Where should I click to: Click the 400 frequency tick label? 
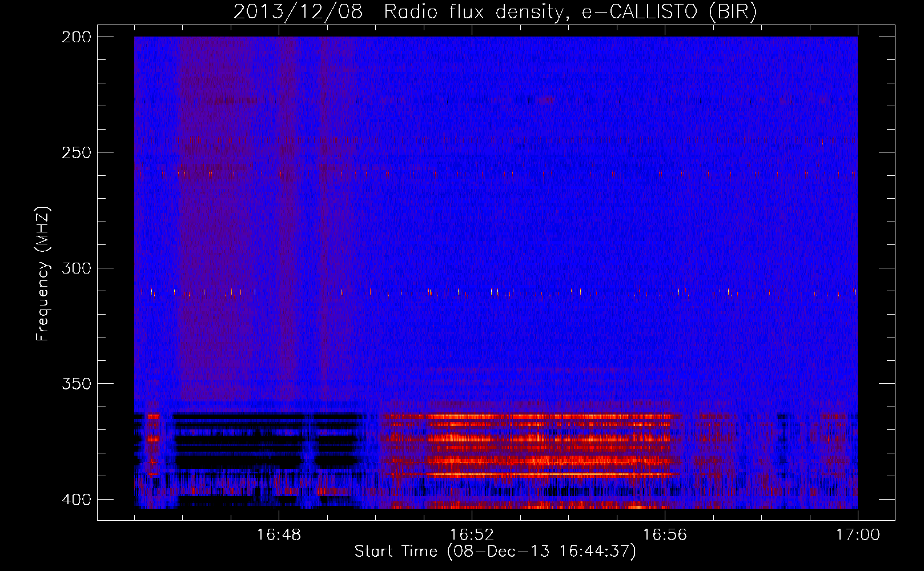(76, 500)
